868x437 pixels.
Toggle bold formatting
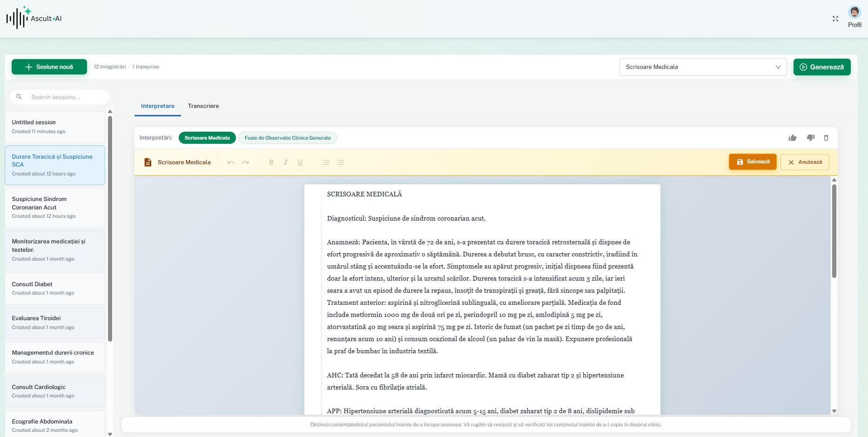[x=271, y=162]
